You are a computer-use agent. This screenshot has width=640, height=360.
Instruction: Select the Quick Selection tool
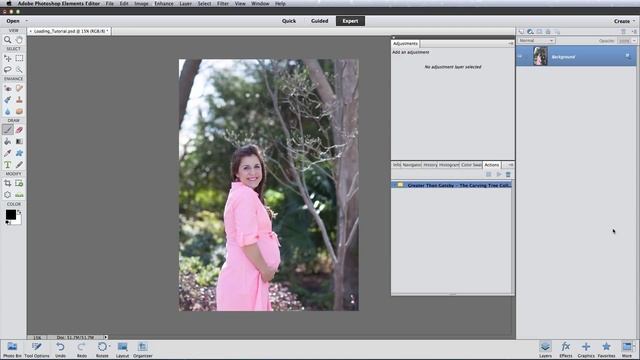(19, 69)
